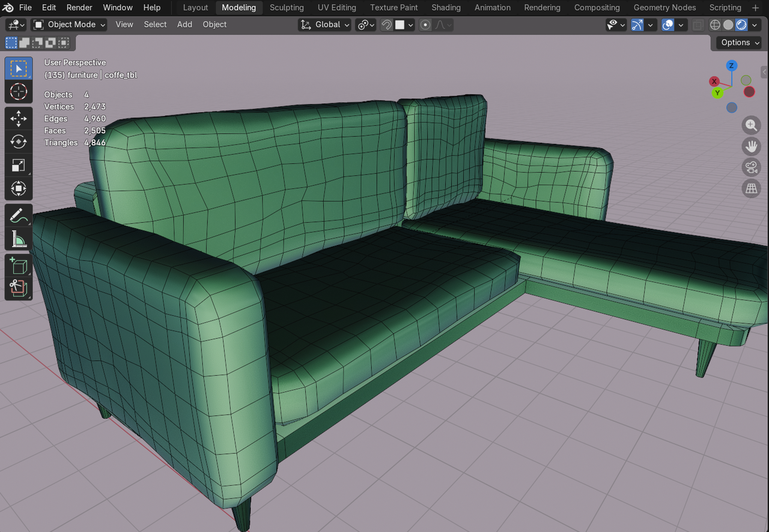This screenshot has width=769, height=532.
Task: Select the Move tool in the toolbar
Action: [19, 118]
